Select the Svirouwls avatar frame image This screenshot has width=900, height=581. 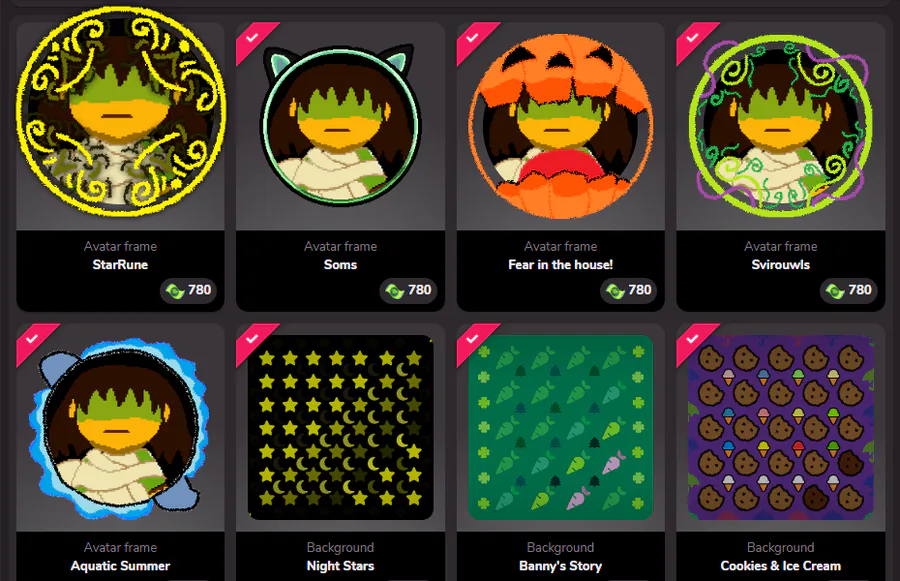pos(781,122)
